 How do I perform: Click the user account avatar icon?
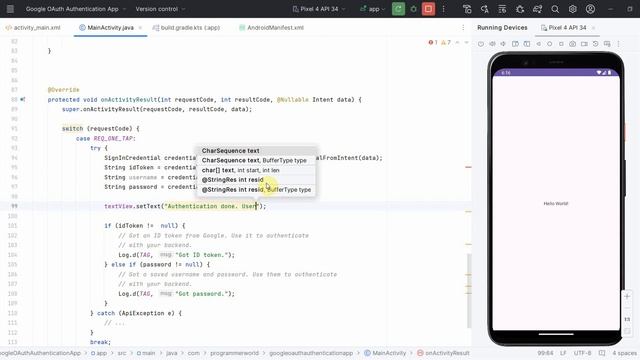(x=590, y=9)
